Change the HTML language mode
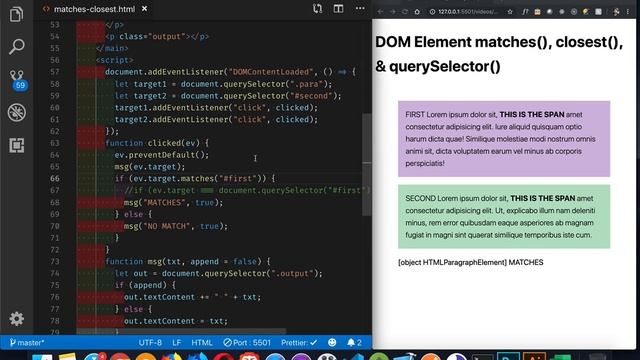 point(202,342)
